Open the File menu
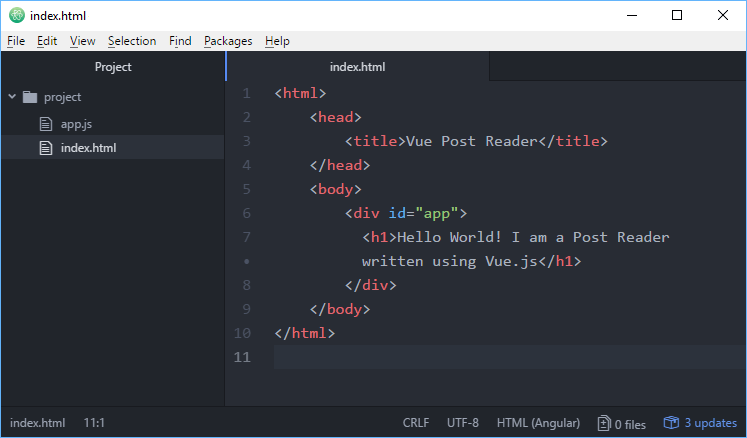 click(15, 41)
